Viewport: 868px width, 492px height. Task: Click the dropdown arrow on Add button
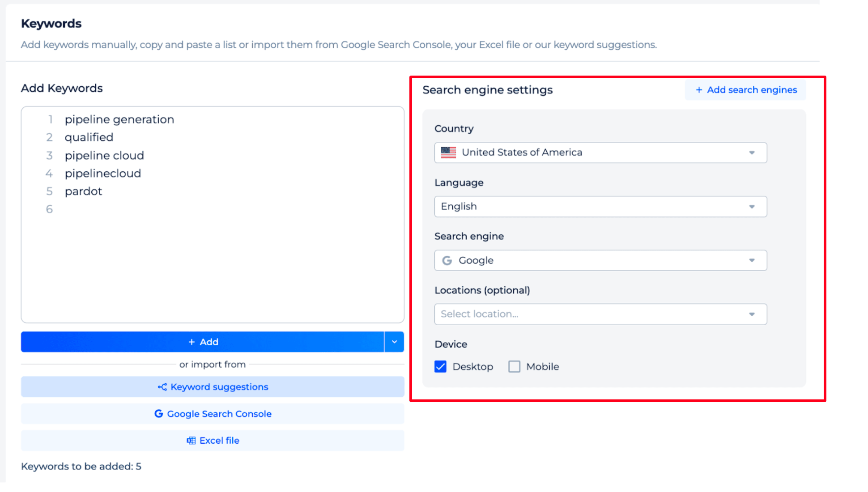(394, 342)
